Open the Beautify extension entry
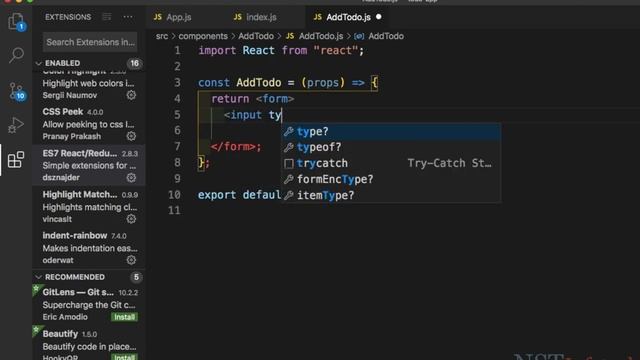The height and width of the screenshot is (360, 640). tap(89, 343)
